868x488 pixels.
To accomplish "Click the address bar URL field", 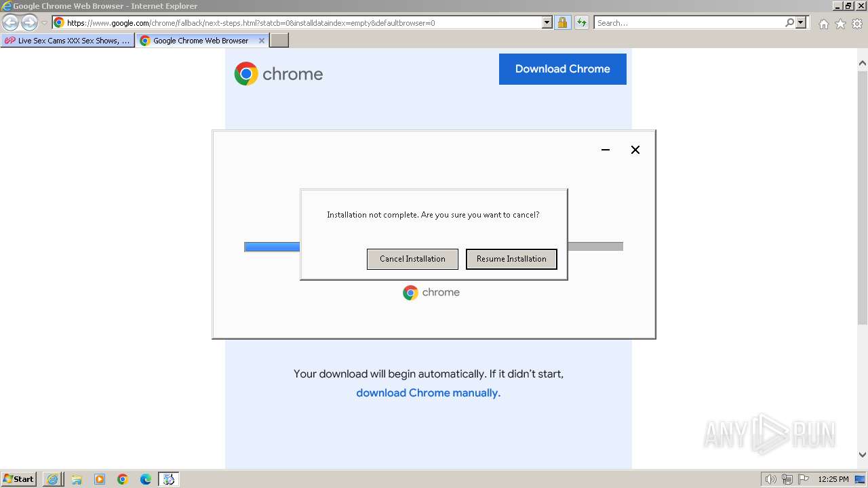I will coord(297,22).
